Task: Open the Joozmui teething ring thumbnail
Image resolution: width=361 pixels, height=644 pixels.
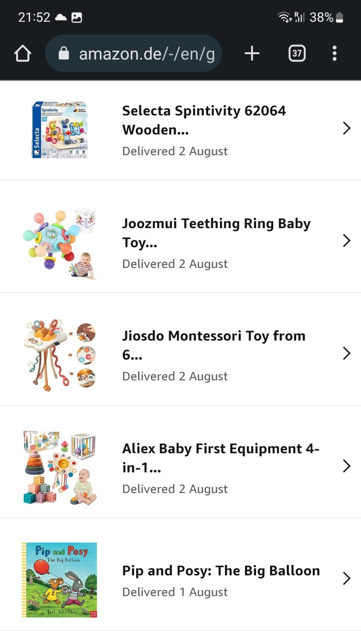Action: click(60, 243)
